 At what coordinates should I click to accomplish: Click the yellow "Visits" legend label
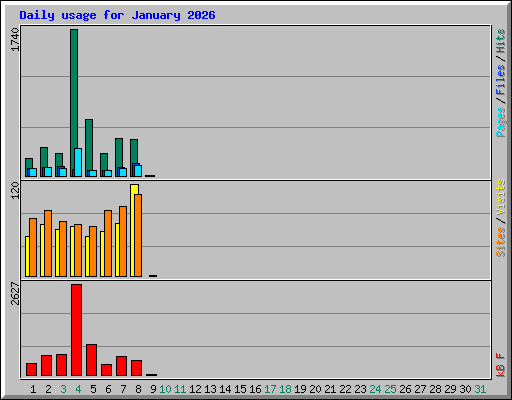click(501, 197)
